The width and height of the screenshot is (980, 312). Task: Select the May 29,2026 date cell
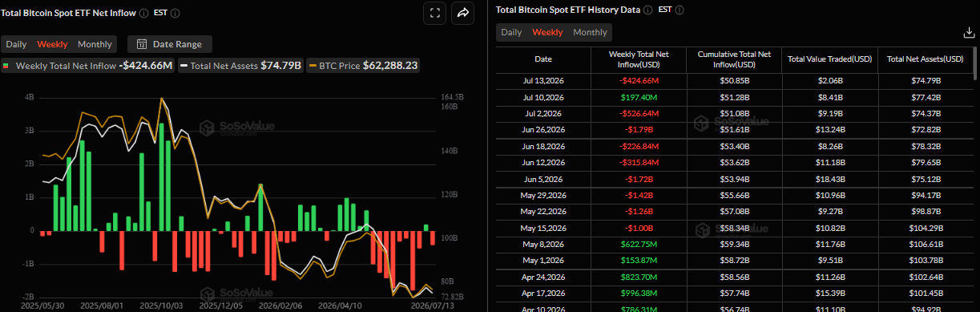pyautogui.click(x=542, y=197)
